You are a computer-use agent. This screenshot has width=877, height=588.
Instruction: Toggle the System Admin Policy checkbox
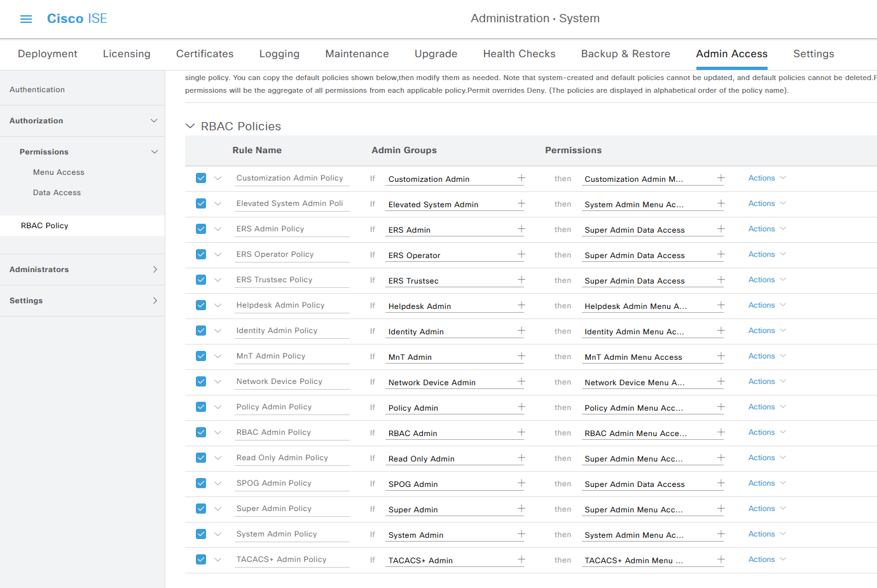pos(201,534)
